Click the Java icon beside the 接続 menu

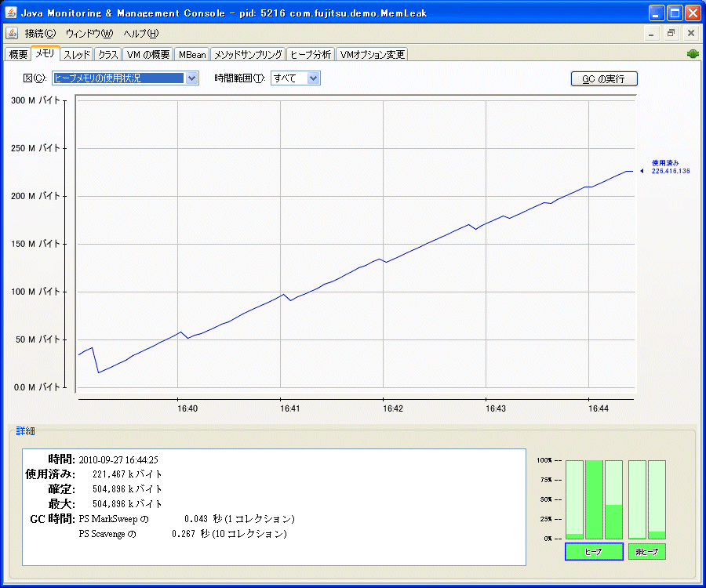(12, 33)
